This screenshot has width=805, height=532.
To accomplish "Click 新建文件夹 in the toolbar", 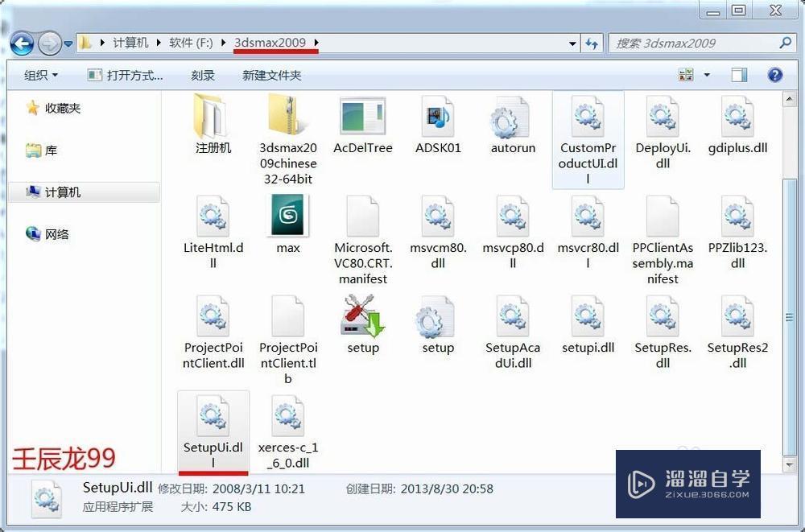I will click(x=271, y=76).
